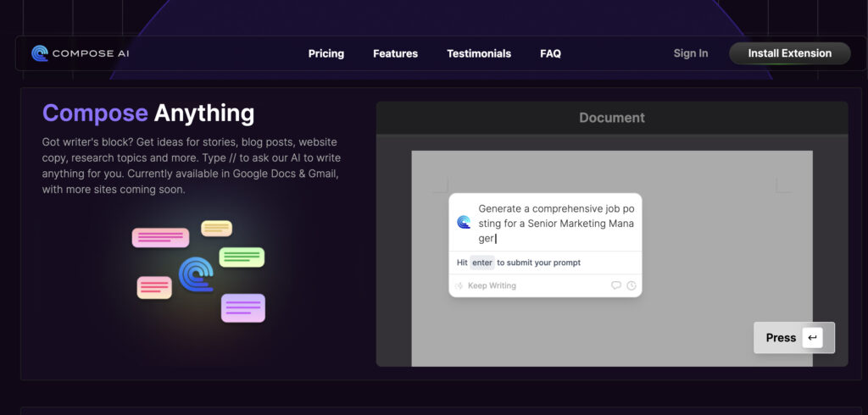Jump to the FAQ section
Image resolution: width=868 pixels, height=415 pixels.
point(550,53)
